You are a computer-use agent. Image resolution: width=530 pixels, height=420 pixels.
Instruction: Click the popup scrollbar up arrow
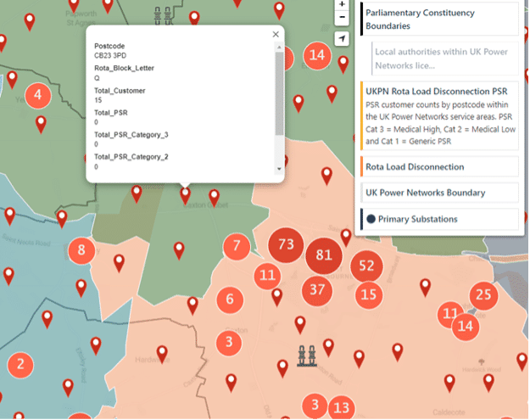(x=280, y=47)
